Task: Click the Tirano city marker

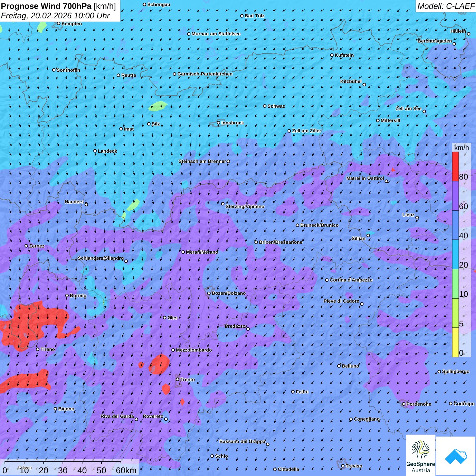Action: tap(38, 349)
